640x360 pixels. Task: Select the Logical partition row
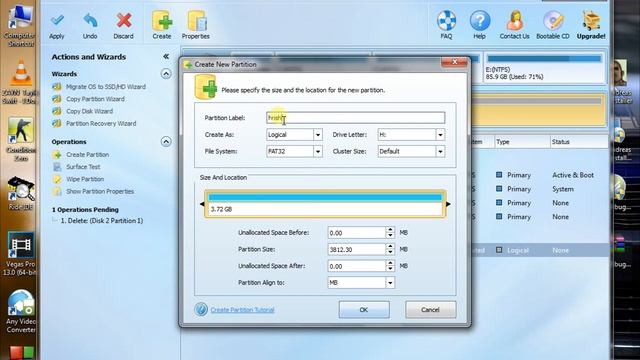pos(541,250)
